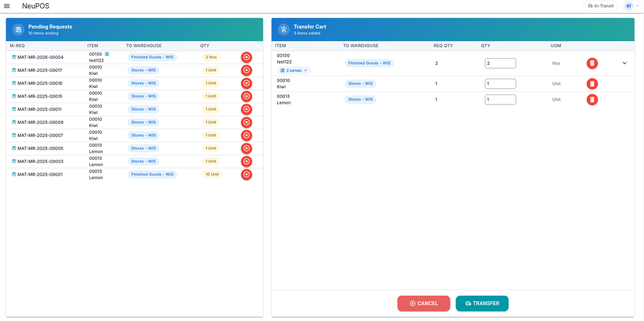
Task: Click document icon of MAT-MR-2025-00017
Action: pyautogui.click(x=14, y=70)
